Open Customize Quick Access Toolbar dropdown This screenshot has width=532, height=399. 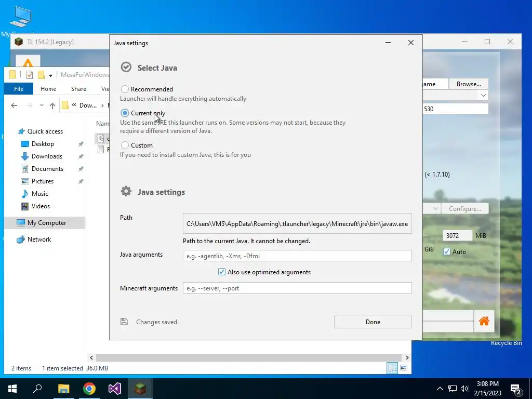[x=50, y=75]
